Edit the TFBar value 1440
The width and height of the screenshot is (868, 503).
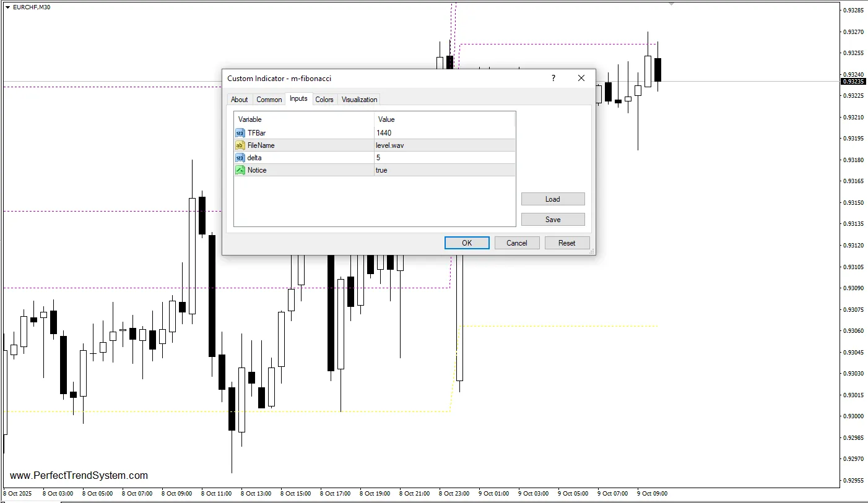[444, 133]
